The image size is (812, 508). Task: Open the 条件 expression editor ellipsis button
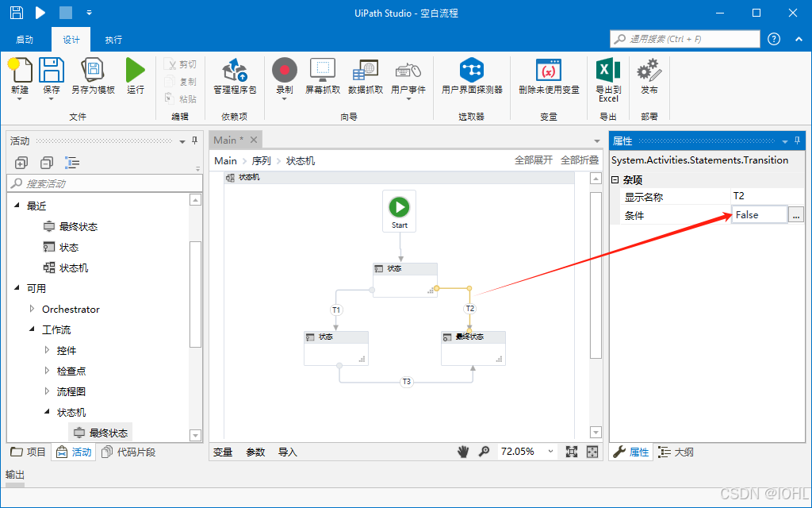pos(796,214)
